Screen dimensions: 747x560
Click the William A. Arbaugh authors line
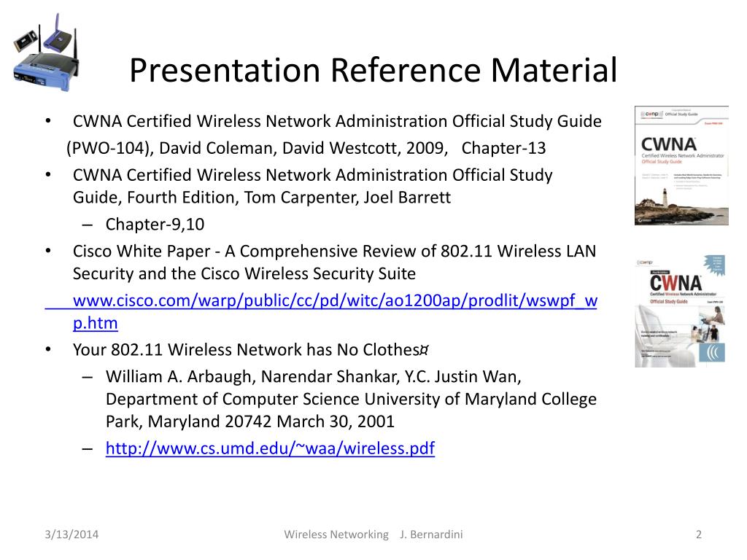[314, 377]
